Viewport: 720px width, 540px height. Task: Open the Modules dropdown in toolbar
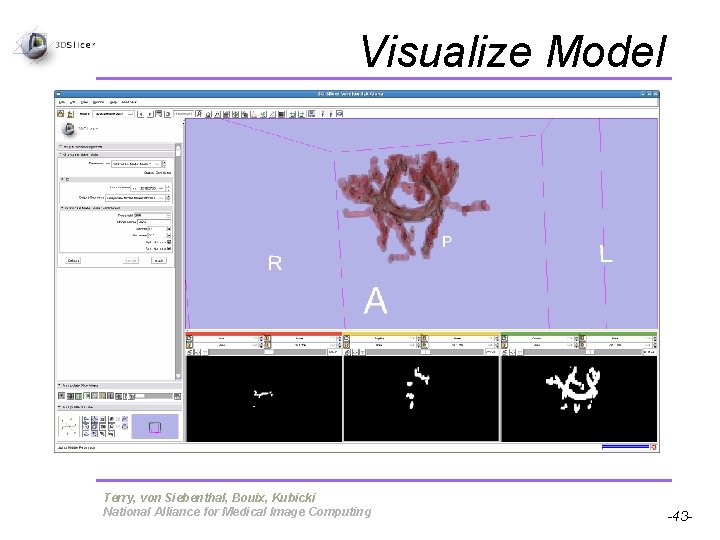113,113
